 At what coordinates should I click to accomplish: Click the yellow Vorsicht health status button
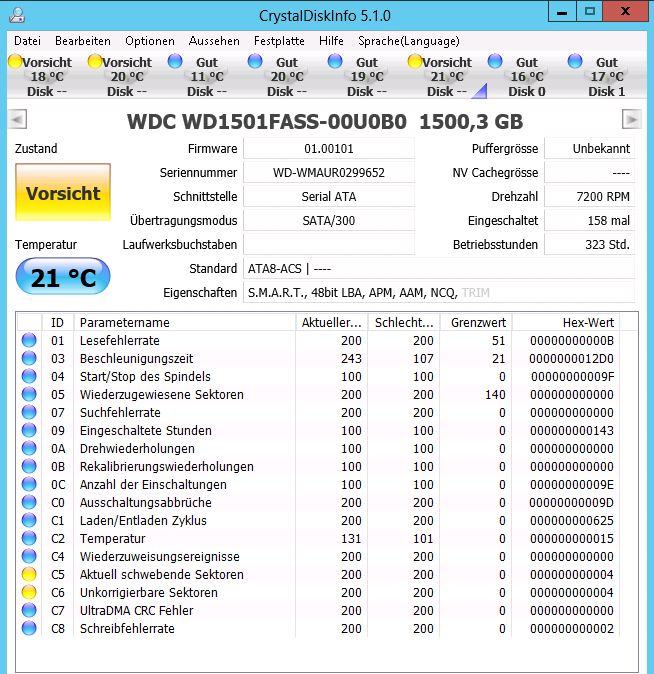63,192
